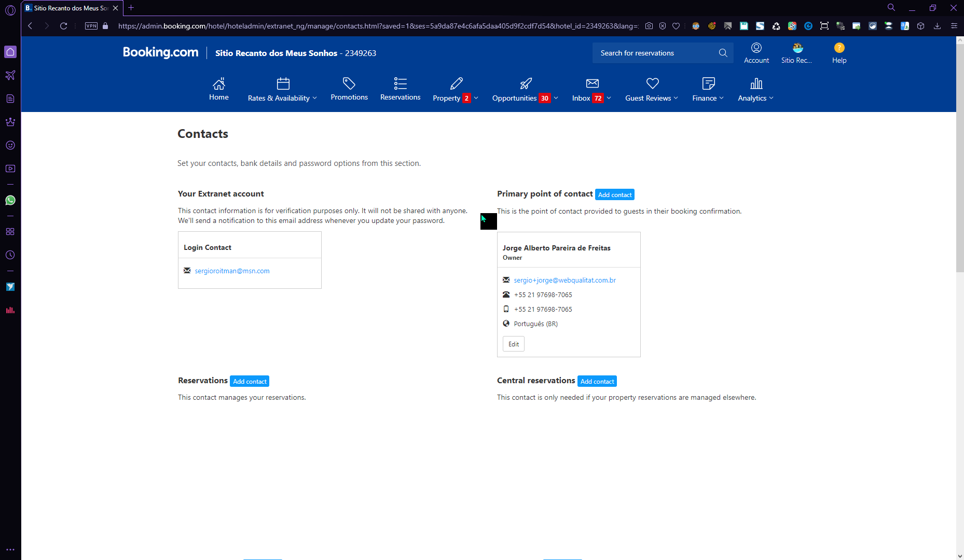Image resolution: width=964 pixels, height=560 pixels.
Task: Open the Sitio Rec... property switcher
Action: point(797,53)
